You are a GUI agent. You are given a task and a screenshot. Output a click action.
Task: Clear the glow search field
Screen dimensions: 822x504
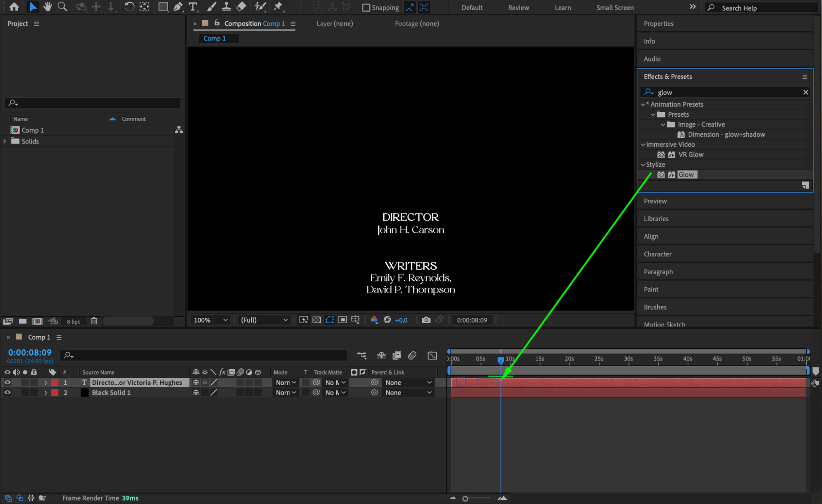(805, 92)
